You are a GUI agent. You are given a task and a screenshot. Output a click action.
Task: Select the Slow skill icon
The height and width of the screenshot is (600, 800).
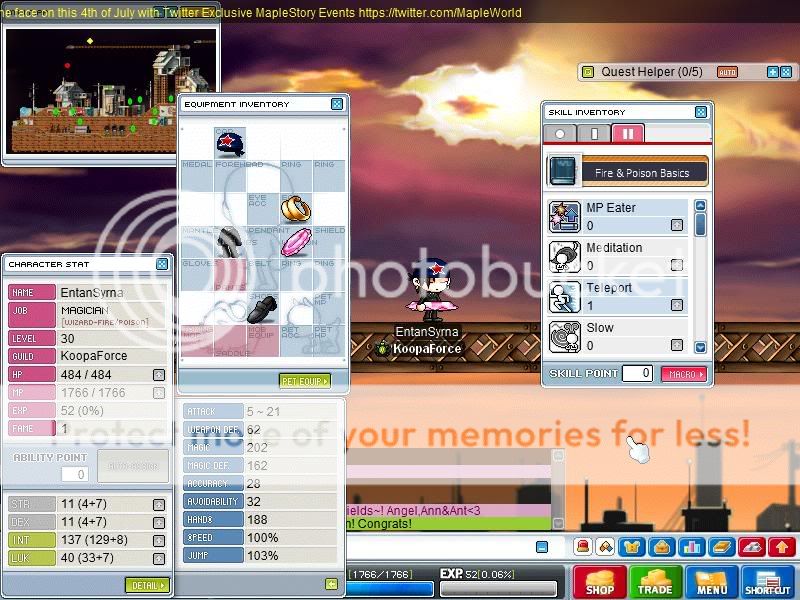point(565,336)
